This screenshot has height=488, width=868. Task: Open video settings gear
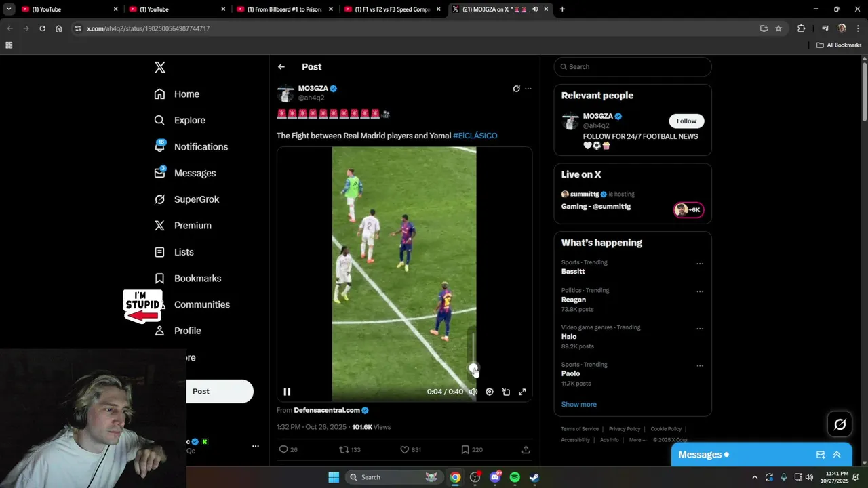tap(490, 392)
